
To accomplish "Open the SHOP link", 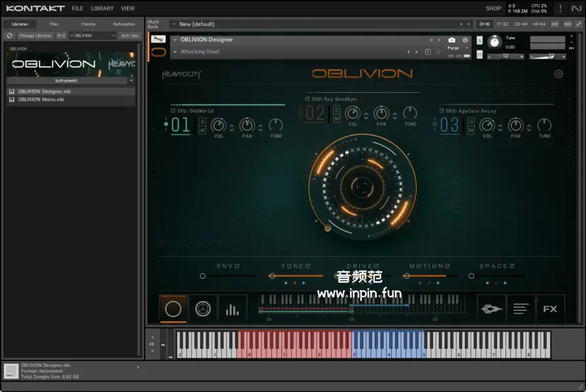I will click(493, 8).
